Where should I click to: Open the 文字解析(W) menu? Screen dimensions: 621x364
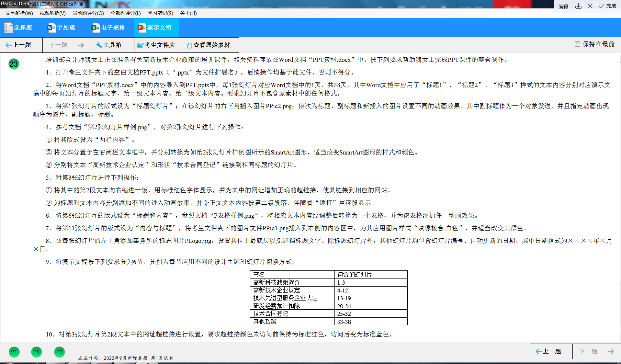(x=19, y=13)
